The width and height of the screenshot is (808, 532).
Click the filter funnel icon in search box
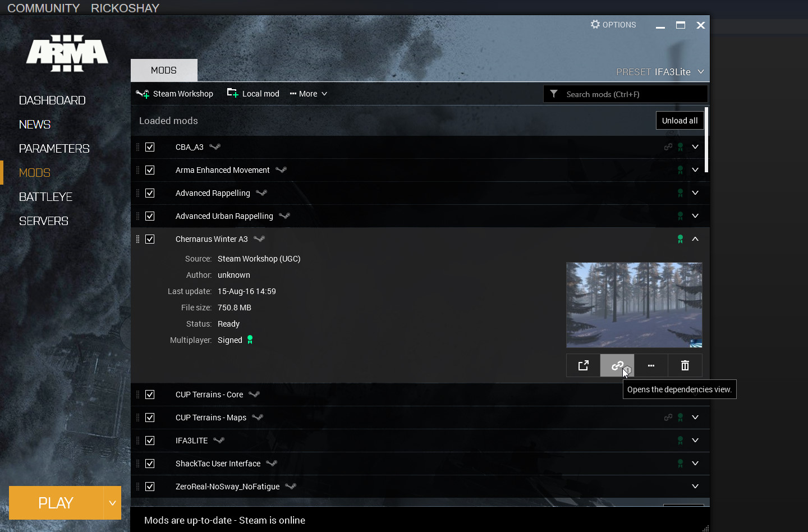point(554,94)
